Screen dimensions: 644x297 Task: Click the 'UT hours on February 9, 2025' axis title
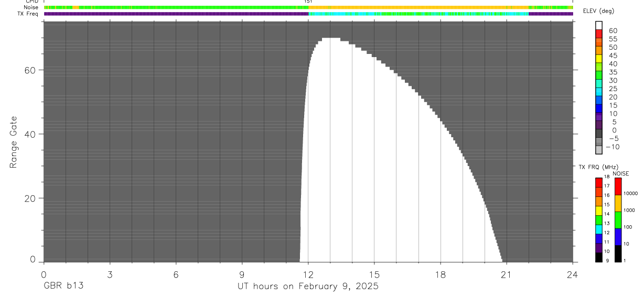point(308,286)
